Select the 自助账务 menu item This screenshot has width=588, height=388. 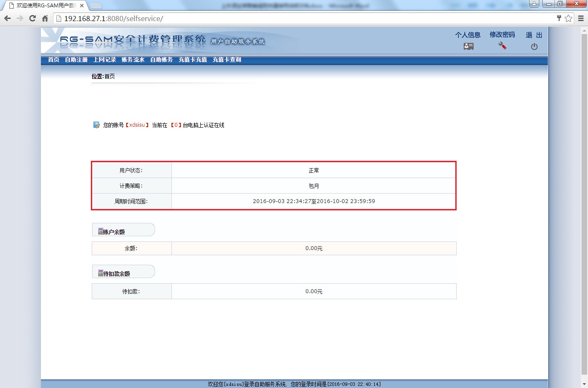(x=162, y=59)
